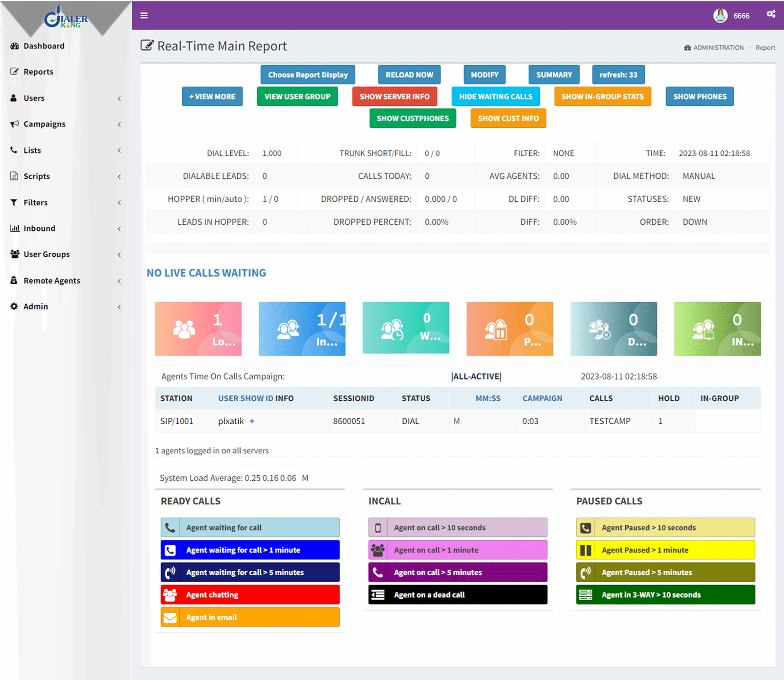Screen dimensions: 784x680
Task: Show in-group stats
Action: tap(602, 96)
